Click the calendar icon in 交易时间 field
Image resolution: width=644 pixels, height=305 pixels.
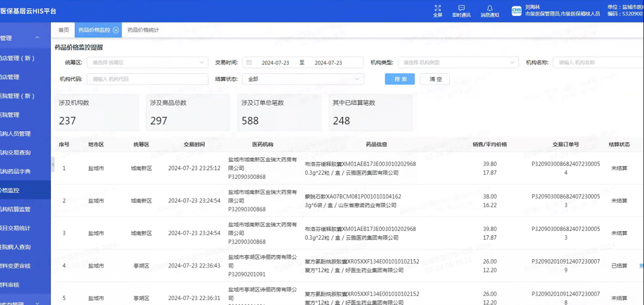tap(249, 63)
